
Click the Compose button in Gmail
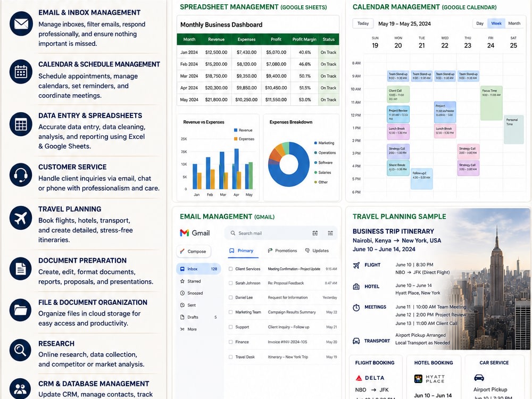click(x=194, y=252)
